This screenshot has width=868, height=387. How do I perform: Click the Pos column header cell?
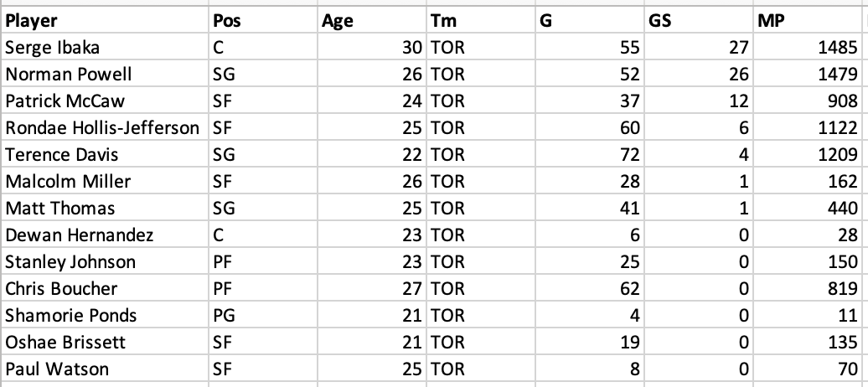point(263,20)
